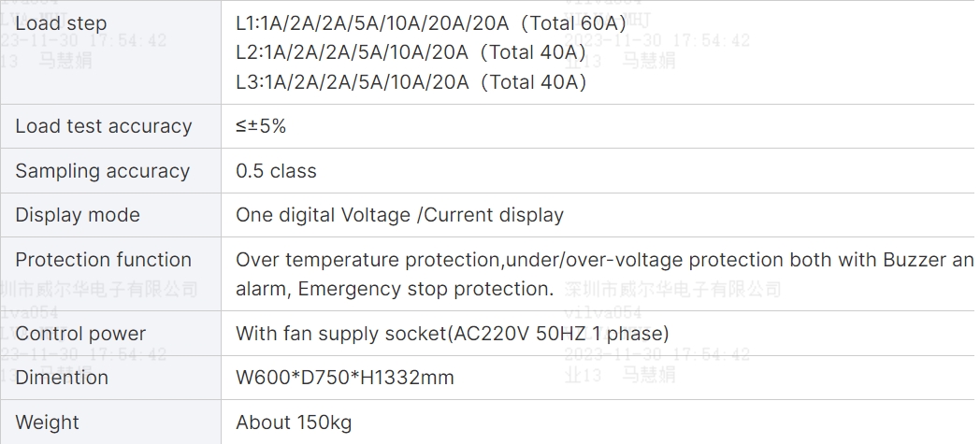
Task: Select the W600*D750*H1332mm dimension value
Action: (345, 378)
